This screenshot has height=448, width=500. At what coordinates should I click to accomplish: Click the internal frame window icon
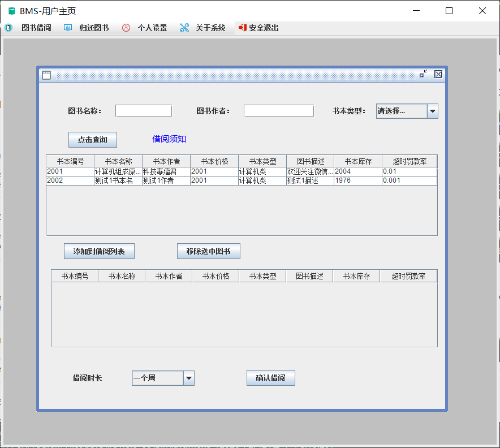(x=46, y=75)
